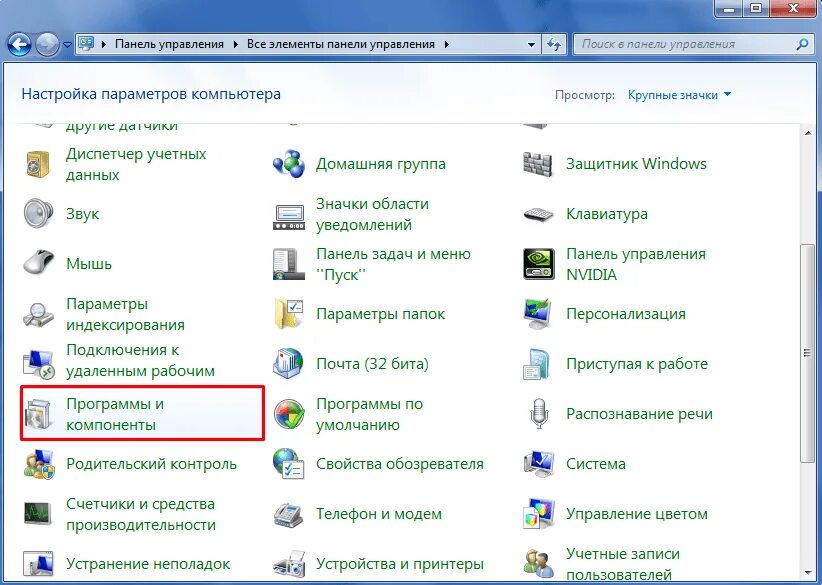This screenshot has width=822, height=585.
Task: Open recent pages dropdown beside Forward button
Action: (67, 45)
